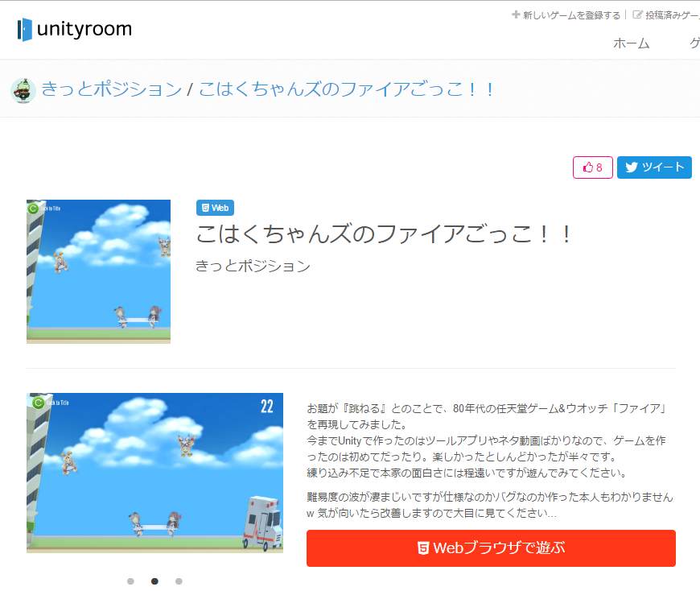Viewport: 700px width, 591px height.
Task: Show the third screenshot via carousel dot
Action: [x=179, y=581]
